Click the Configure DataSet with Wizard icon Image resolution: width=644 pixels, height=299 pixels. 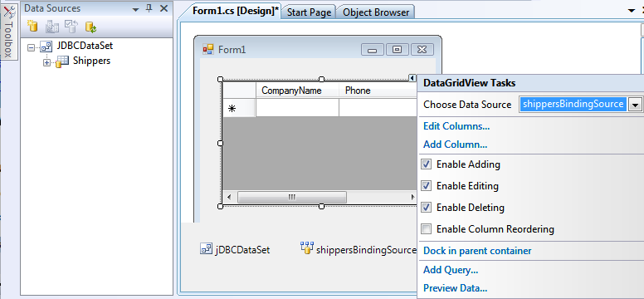(x=71, y=27)
